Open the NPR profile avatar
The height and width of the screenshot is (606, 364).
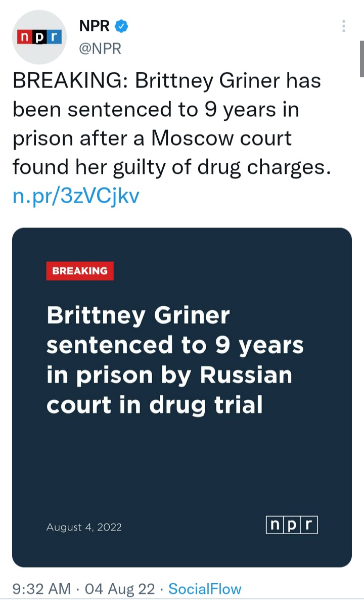(x=39, y=37)
